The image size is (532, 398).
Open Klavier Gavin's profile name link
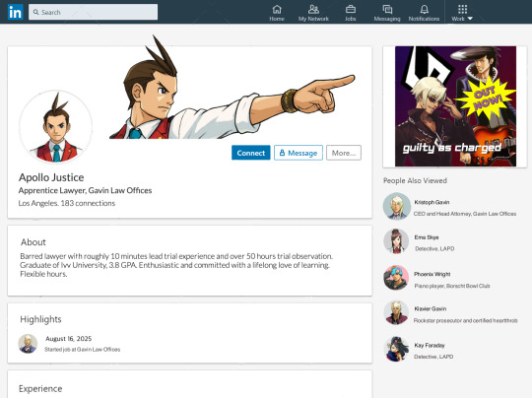point(431,308)
